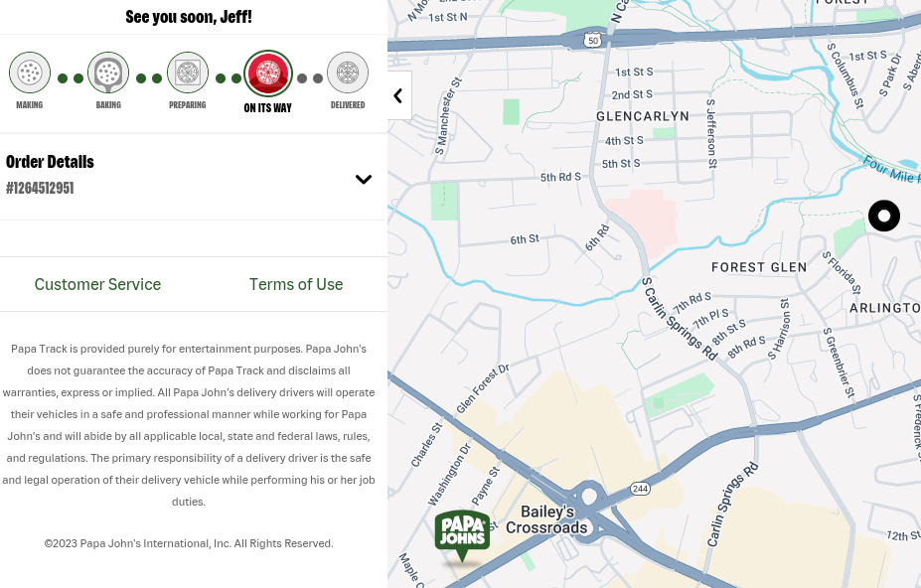
Task: Click the red On Its Way icon
Action: (x=268, y=73)
